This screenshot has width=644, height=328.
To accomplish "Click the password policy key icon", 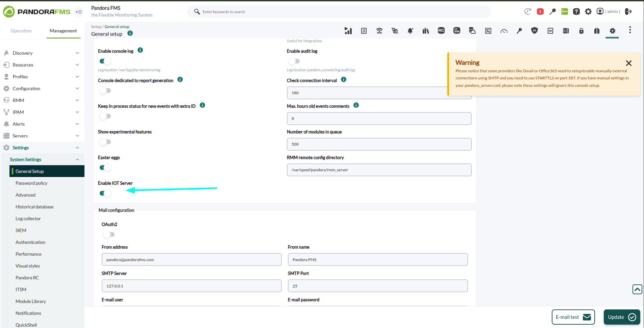I will tap(519, 31).
